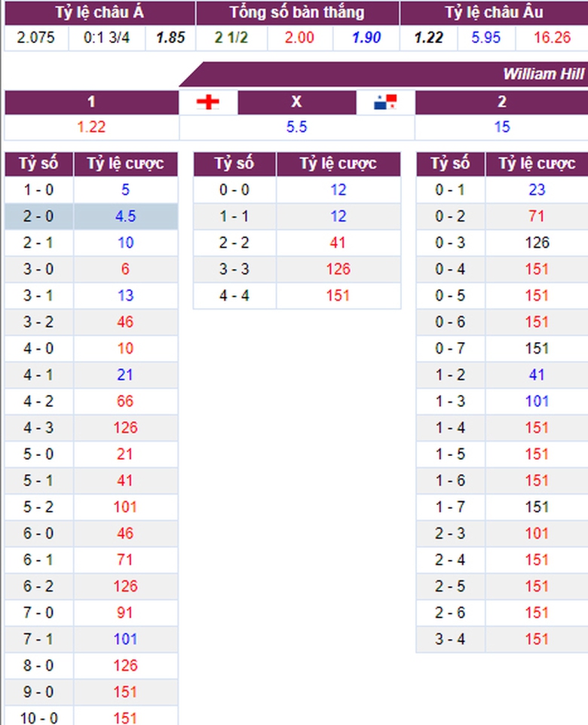Image resolution: width=588 pixels, height=725 pixels.
Task: Click the 3 - 0 score row odds 6
Action: 125,269
